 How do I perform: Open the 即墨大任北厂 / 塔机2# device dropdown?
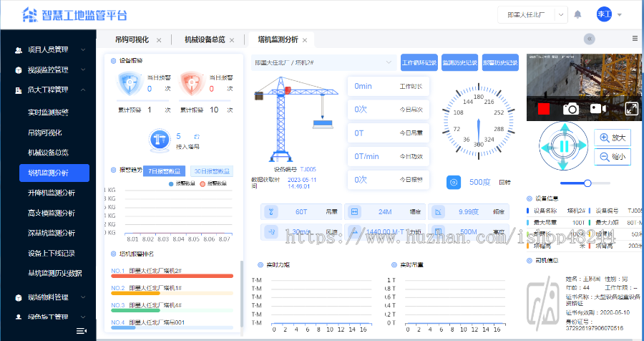click(323, 62)
